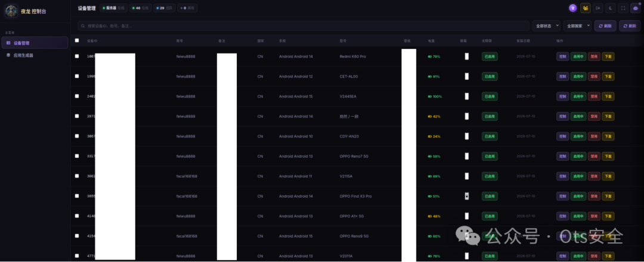Check the select-all checkbox in table header
This screenshot has height=262, width=644.
[77, 40]
